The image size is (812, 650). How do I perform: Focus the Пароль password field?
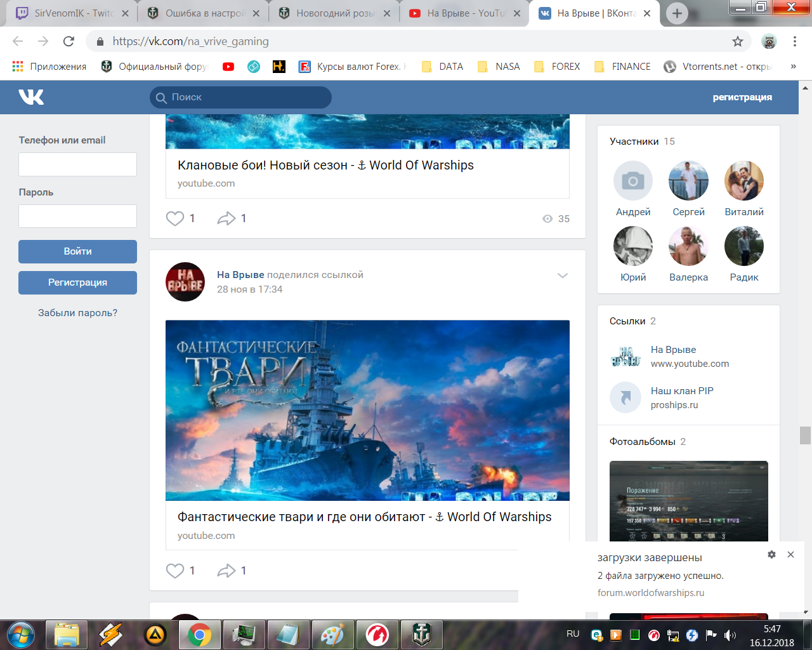point(77,216)
